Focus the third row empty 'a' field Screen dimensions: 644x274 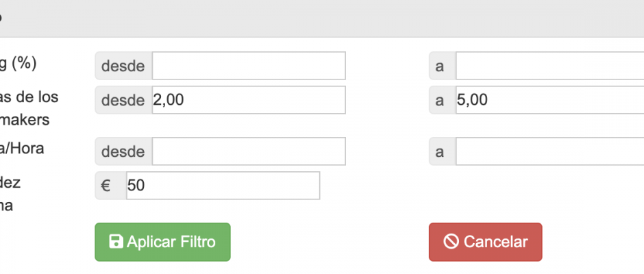tap(549, 151)
